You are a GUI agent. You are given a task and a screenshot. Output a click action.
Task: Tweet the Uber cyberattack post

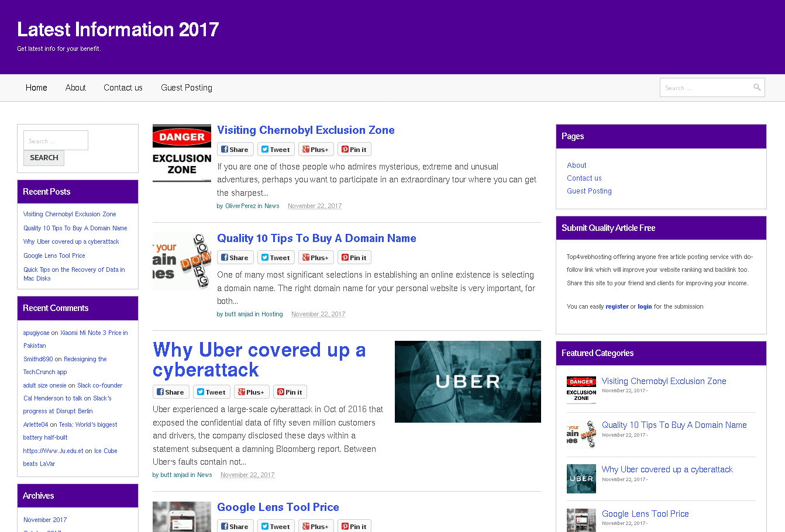point(212,392)
